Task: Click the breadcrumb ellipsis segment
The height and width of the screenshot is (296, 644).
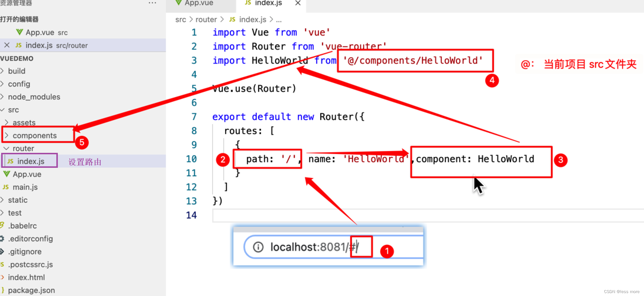Action: [x=279, y=20]
